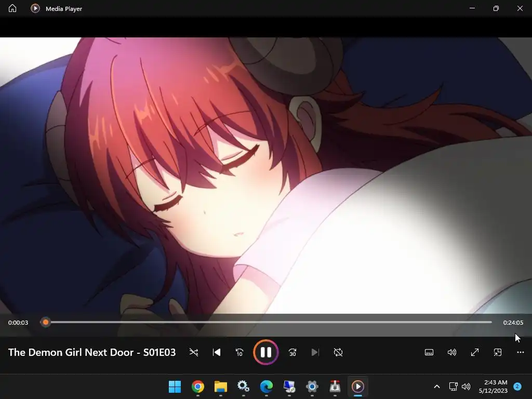Skip back 10 seconds
This screenshot has height=399, width=532.
pyautogui.click(x=239, y=353)
